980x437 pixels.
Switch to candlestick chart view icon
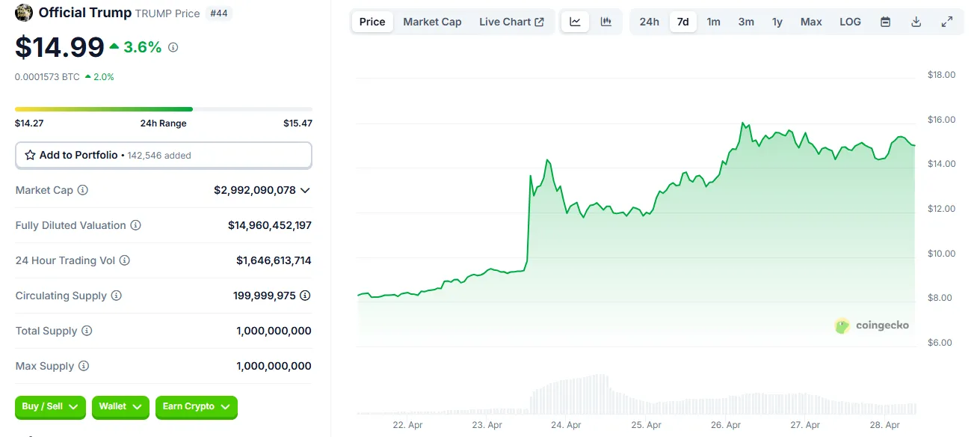pos(606,22)
